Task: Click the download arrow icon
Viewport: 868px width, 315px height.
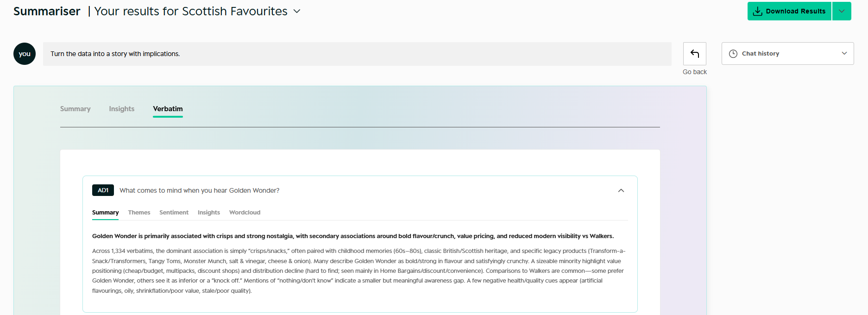Action: (757, 11)
